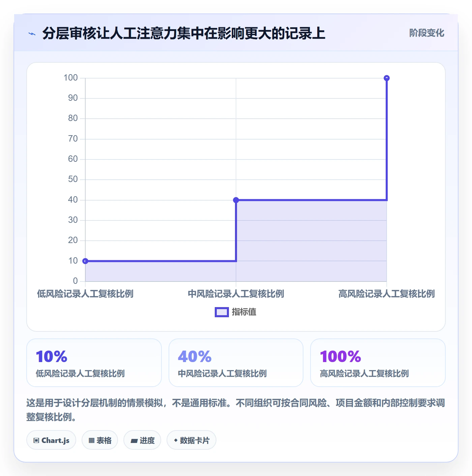The width and height of the screenshot is (472, 476).
Task: Click the 中风险记录人工复核比例 caption under 40%
Action: pos(222,374)
